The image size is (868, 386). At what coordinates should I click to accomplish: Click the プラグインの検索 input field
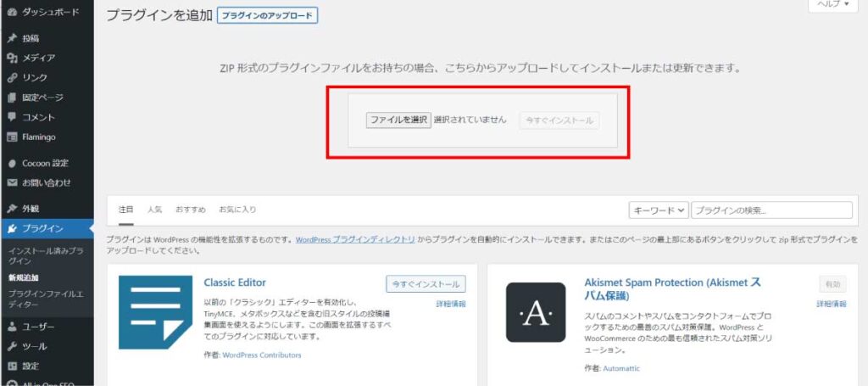[x=771, y=210]
